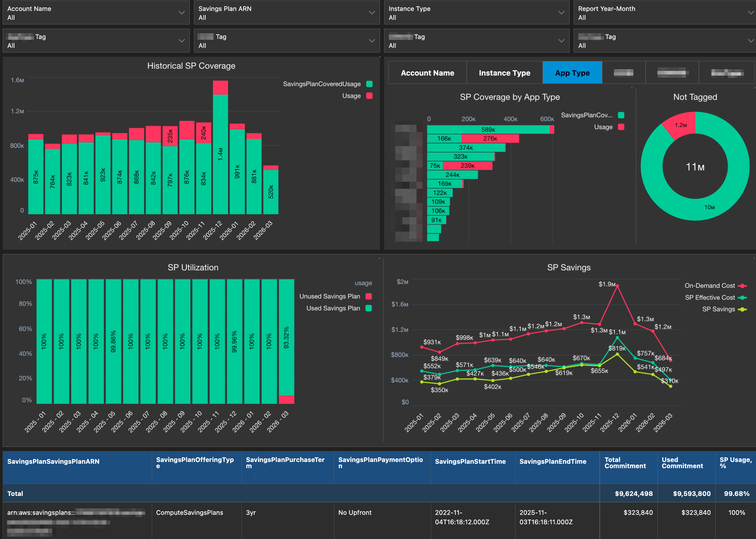Open the first Tag filter below Account Name
Image resolution: width=756 pixels, height=539 pixels.
[x=96, y=41]
